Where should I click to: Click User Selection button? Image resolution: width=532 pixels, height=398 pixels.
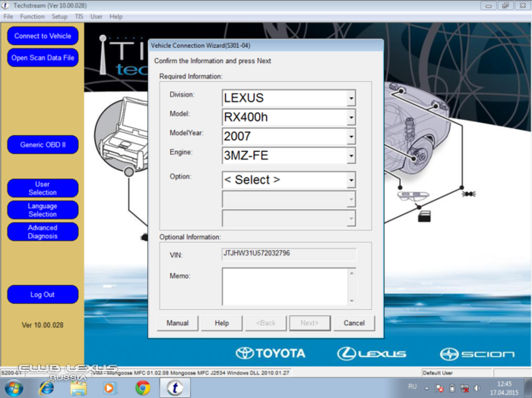[43, 188]
